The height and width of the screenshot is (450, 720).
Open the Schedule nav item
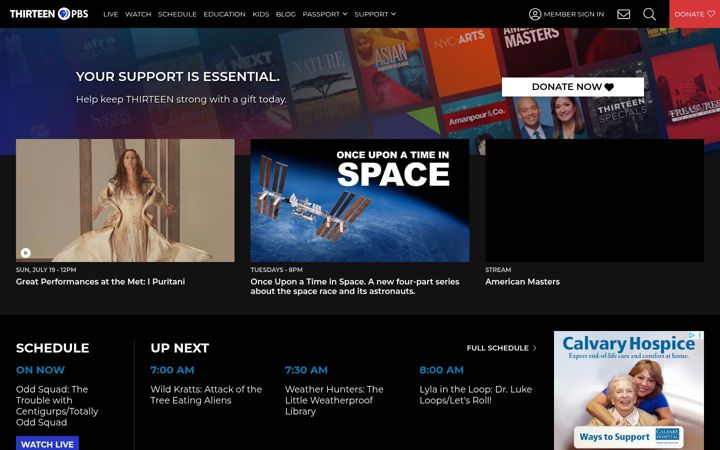click(x=177, y=14)
